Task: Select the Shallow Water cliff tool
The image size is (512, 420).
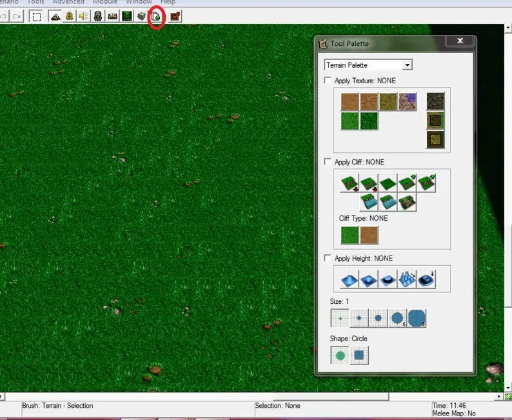Action: click(388, 202)
